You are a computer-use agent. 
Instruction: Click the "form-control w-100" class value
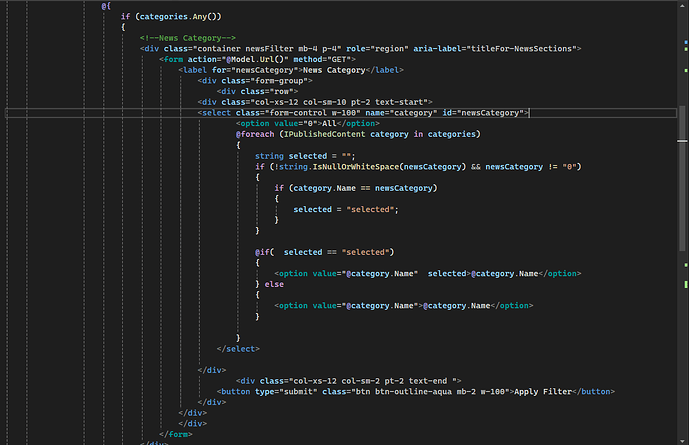pos(312,113)
